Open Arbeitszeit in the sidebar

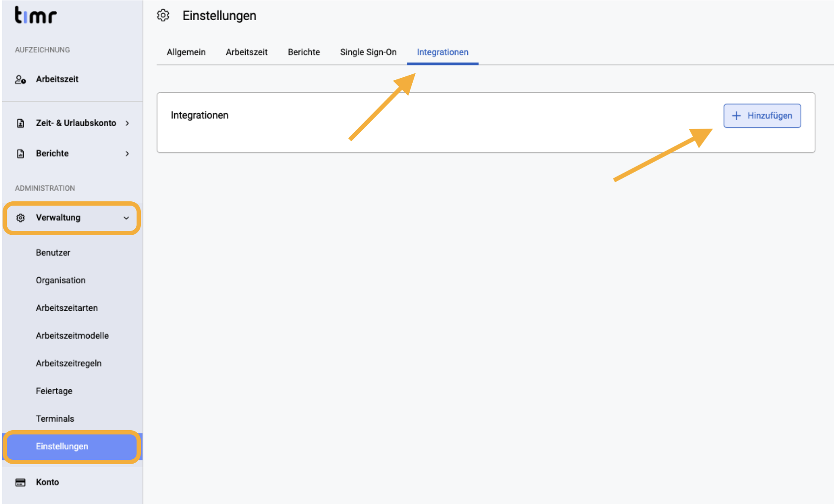(72, 79)
